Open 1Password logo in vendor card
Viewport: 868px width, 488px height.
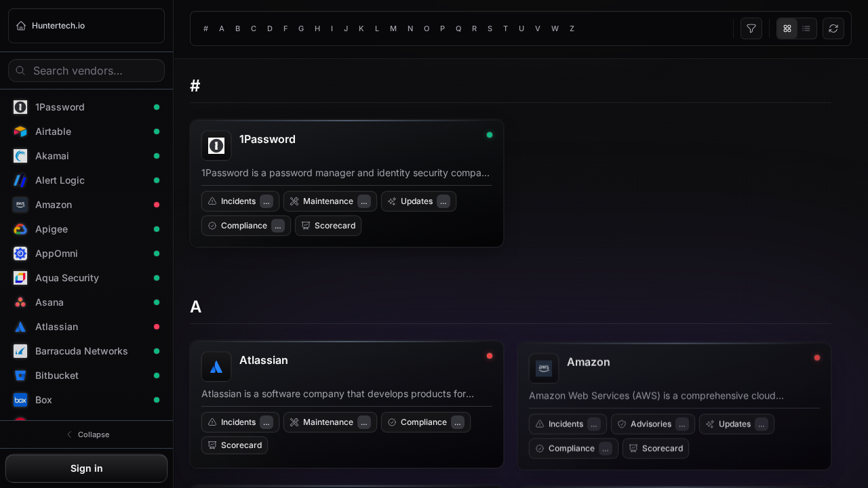(x=216, y=146)
